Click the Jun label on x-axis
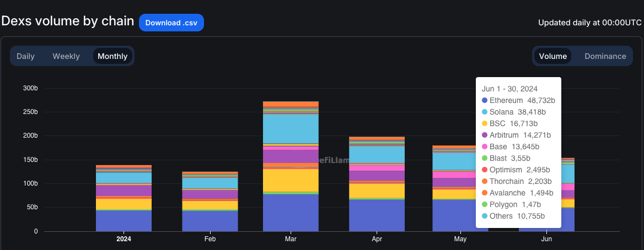The height and width of the screenshot is (250, 644). tap(546, 239)
